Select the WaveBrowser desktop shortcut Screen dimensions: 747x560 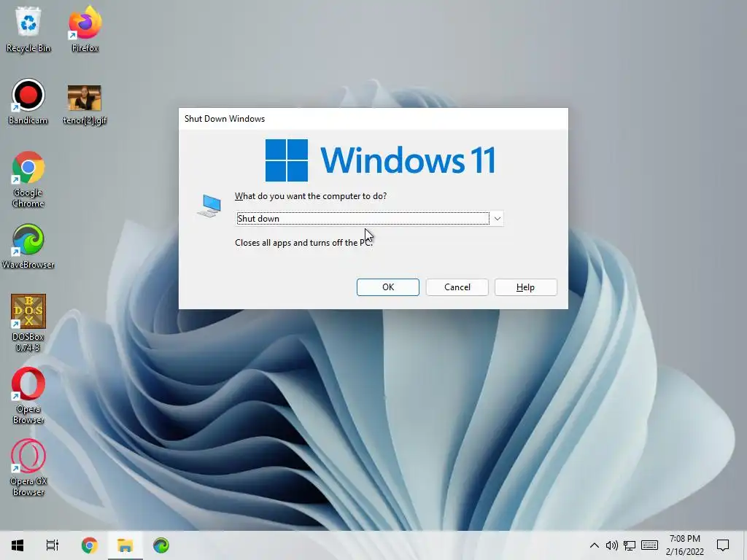tap(28, 246)
